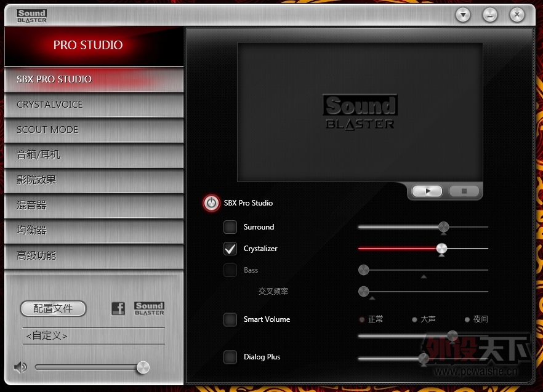Open the Facebook icon link
The height and width of the screenshot is (392, 543).
click(118, 309)
